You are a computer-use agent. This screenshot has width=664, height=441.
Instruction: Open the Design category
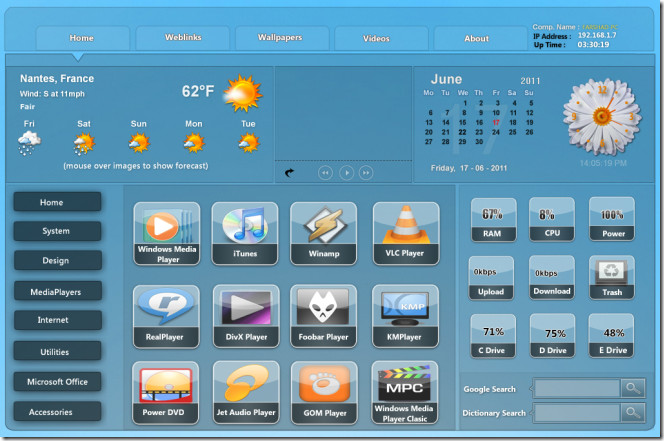coord(58,260)
